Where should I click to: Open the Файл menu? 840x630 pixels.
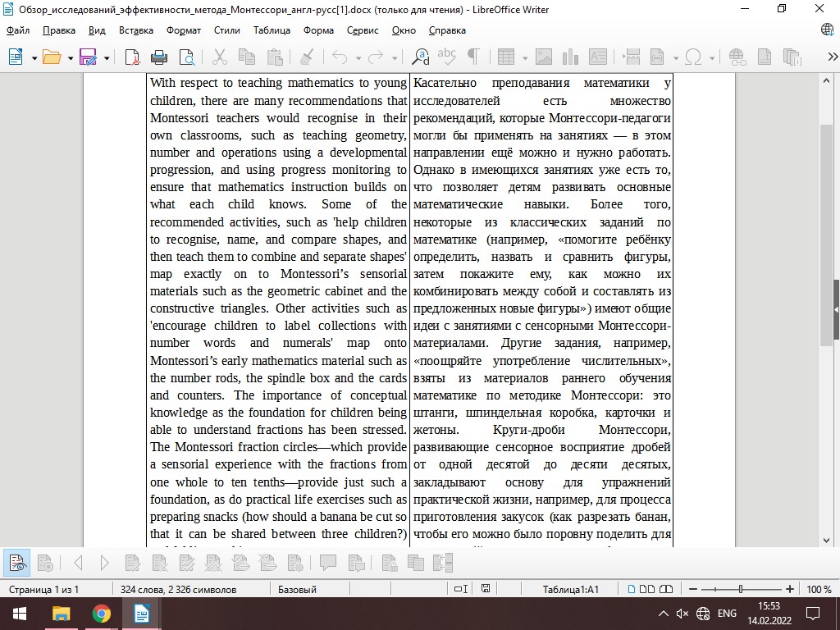[x=18, y=30]
